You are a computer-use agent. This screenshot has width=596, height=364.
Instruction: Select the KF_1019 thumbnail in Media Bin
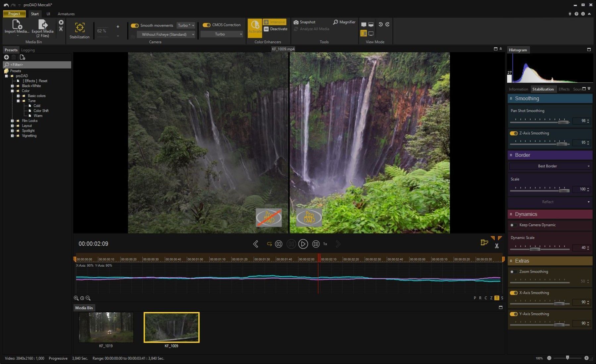point(106,327)
